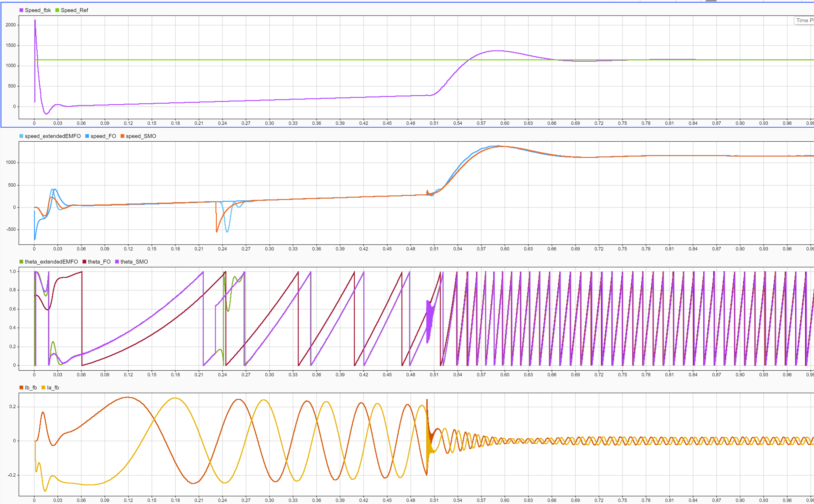The height and width of the screenshot is (504, 814).
Task: Click the speed_extendedEMFO legend entry
Action: 52,136
